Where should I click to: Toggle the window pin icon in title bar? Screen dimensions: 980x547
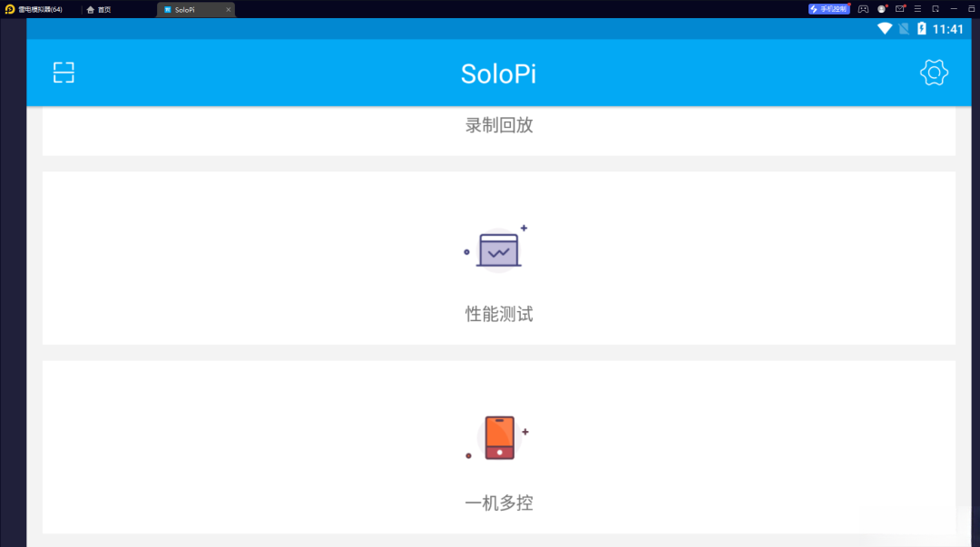[936, 9]
